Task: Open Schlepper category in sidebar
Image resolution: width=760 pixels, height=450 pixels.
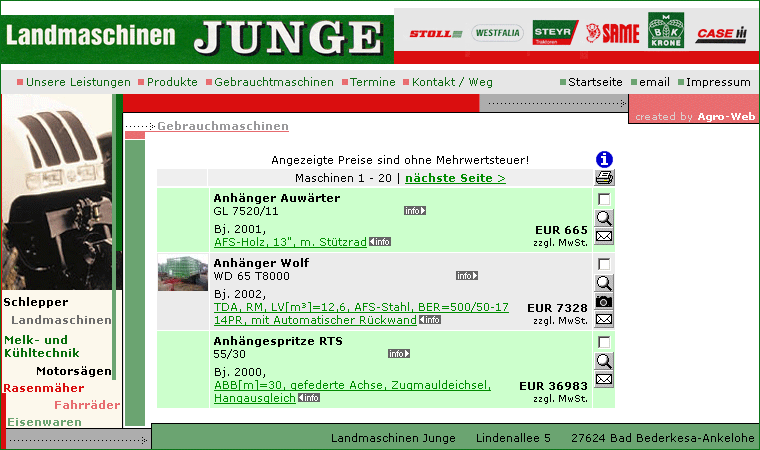Action: pos(36,301)
